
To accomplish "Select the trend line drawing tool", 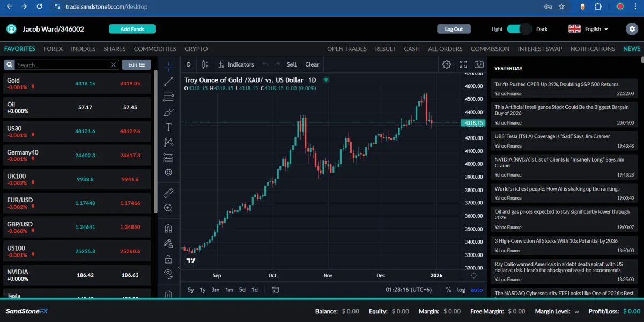I will [x=168, y=82].
